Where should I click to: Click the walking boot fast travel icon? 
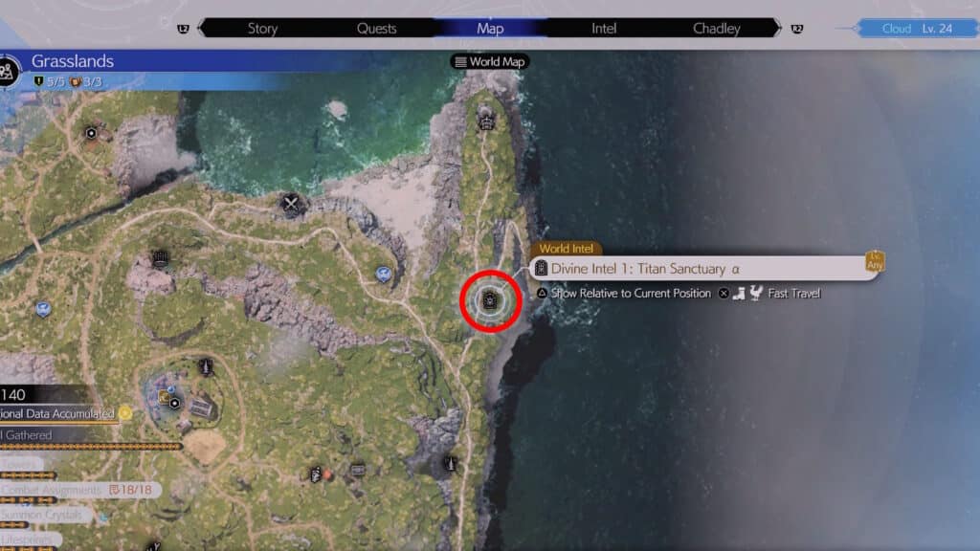pyautogui.click(x=740, y=293)
